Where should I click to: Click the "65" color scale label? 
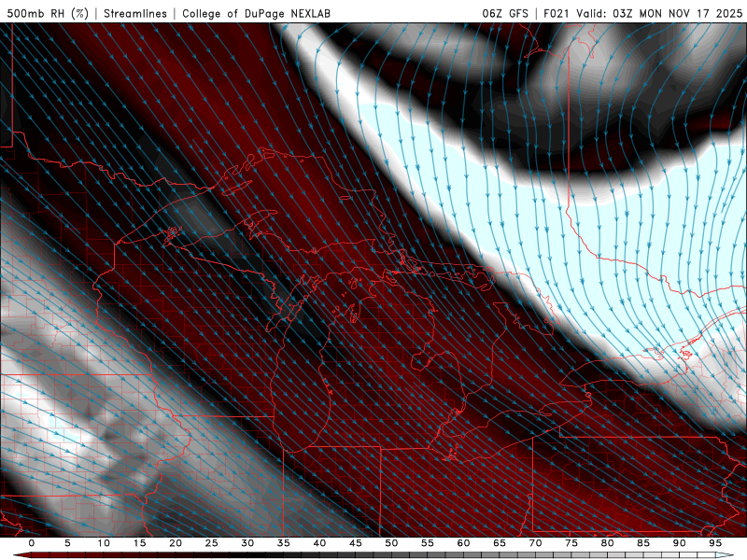click(500, 543)
